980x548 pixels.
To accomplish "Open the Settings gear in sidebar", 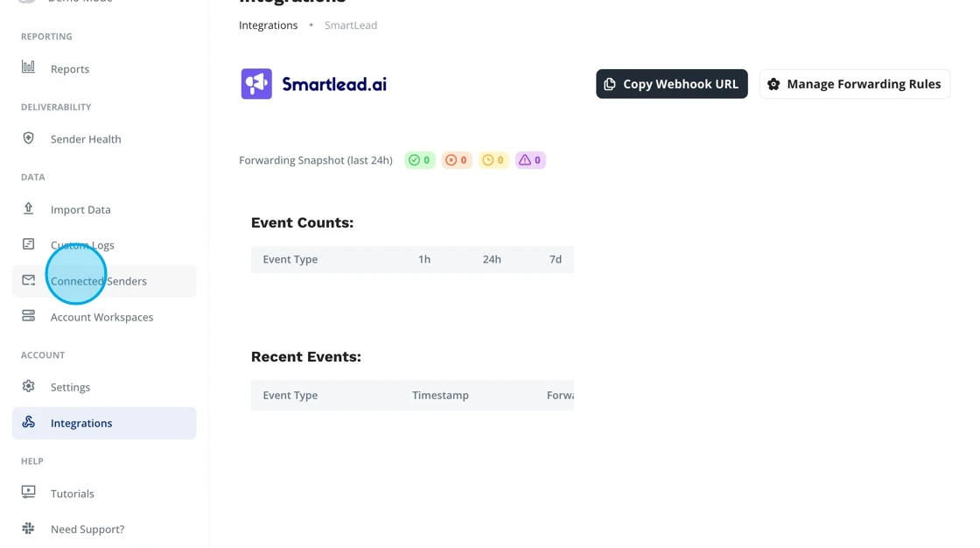I will click(x=28, y=386).
